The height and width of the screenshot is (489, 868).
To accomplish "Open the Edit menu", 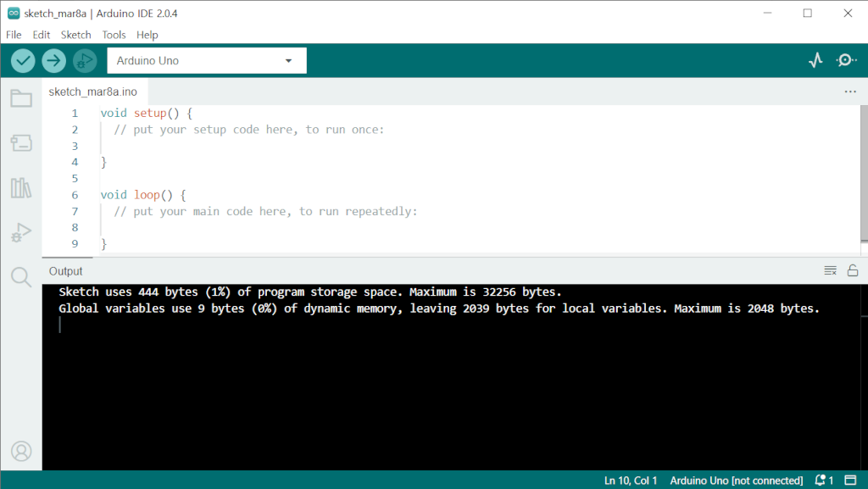I will [x=41, y=35].
